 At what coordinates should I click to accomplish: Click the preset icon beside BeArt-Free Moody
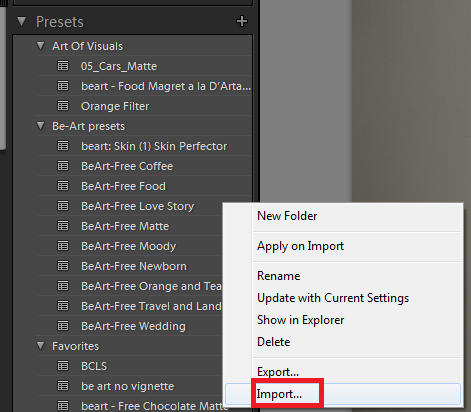click(63, 246)
